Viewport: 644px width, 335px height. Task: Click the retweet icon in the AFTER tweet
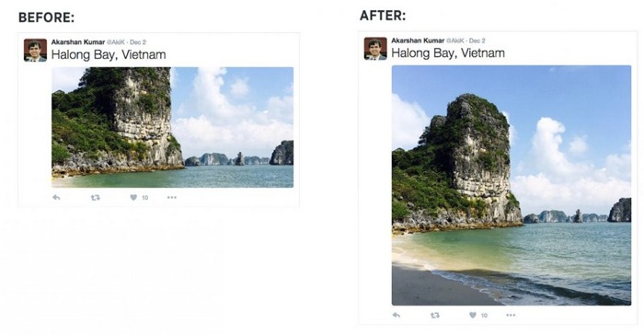435,316
